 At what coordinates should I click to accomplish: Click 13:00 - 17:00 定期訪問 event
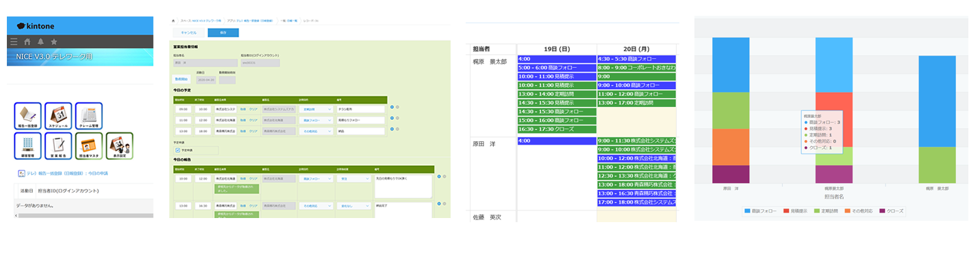[637, 103]
